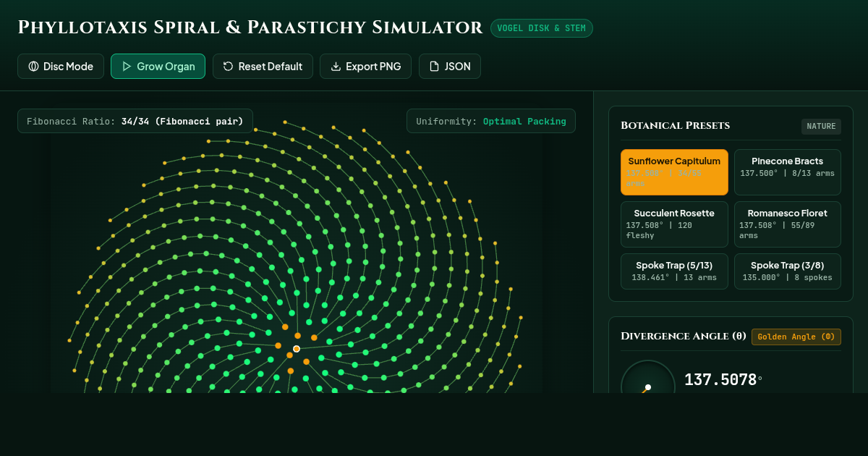Click the Golden Angle (Φ) badge
The image size is (868, 456).
point(796,337)
